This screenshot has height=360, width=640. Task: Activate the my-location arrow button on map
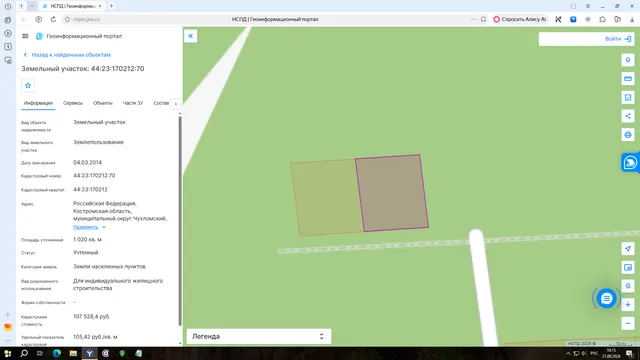pyautogui.click(x=628, y=249)
